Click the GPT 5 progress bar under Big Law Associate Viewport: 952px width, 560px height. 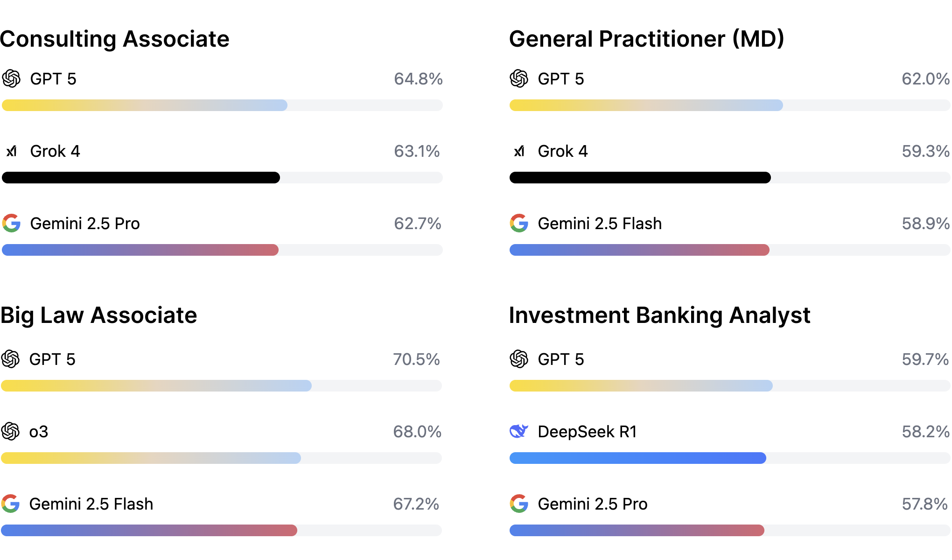point(156,386)
